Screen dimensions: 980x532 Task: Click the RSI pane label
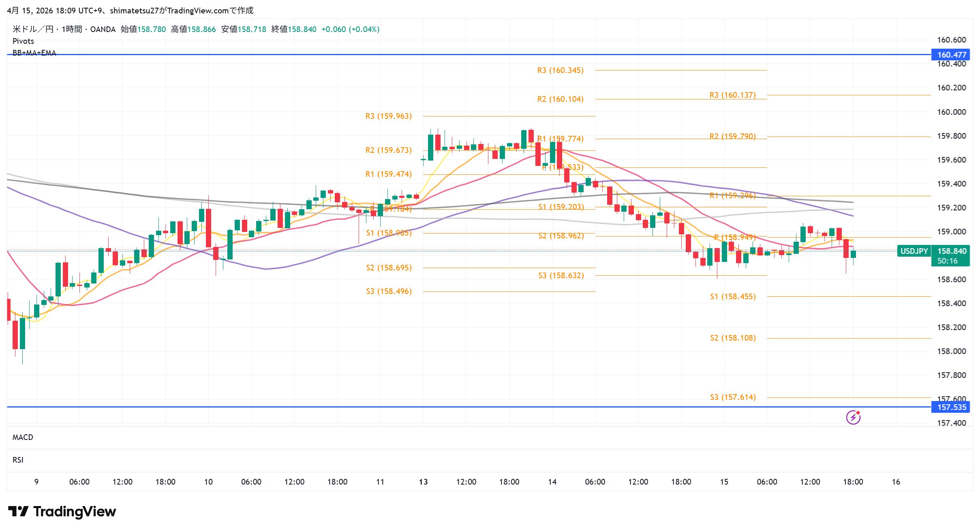(18, 460)
